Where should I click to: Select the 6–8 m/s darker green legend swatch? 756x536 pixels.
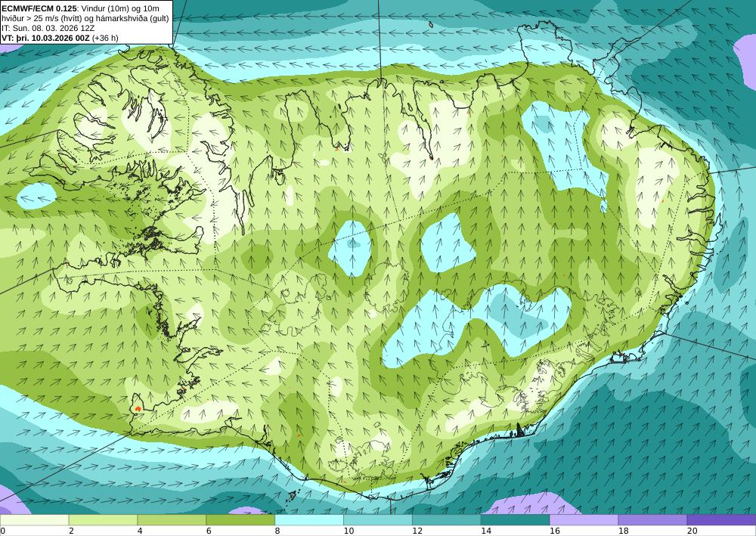pos(240,520)
